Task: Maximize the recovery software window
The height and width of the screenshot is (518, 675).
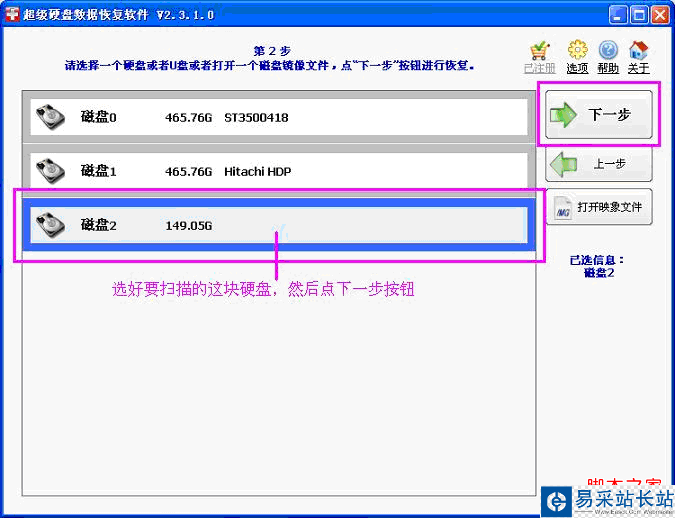Action: (639, 15)
